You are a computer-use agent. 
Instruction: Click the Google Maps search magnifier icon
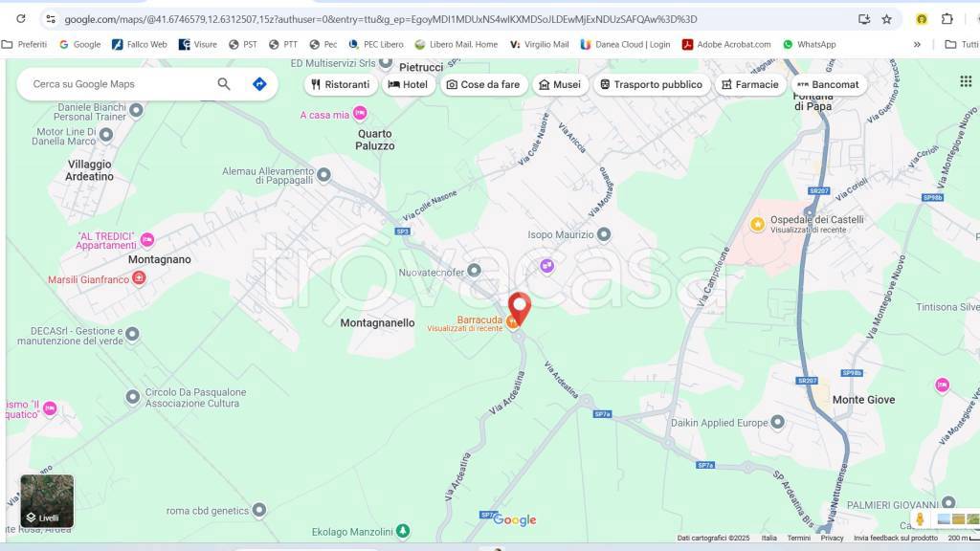coord(224,84)
